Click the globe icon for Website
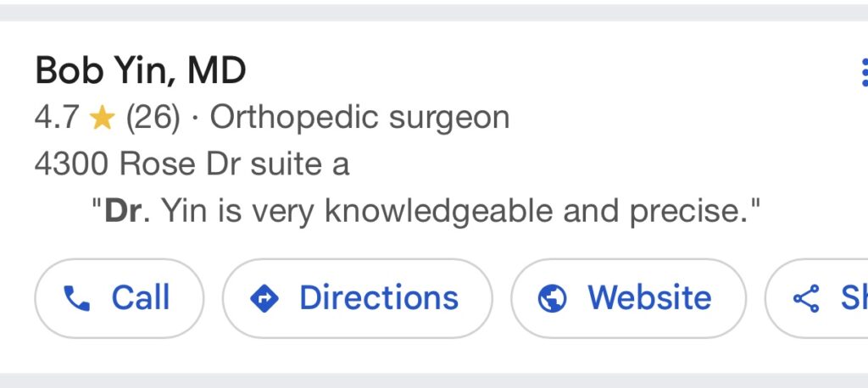The image size is (868, 388). 553,298
